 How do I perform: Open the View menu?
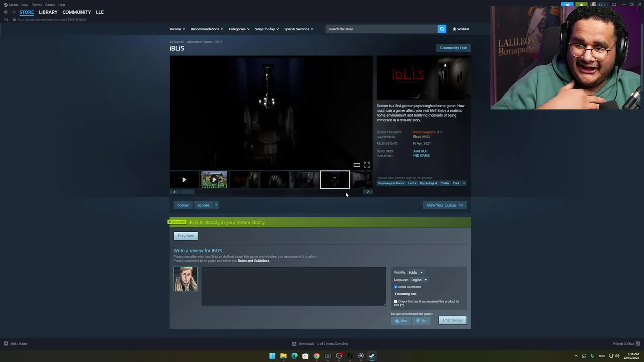(24, 5)
